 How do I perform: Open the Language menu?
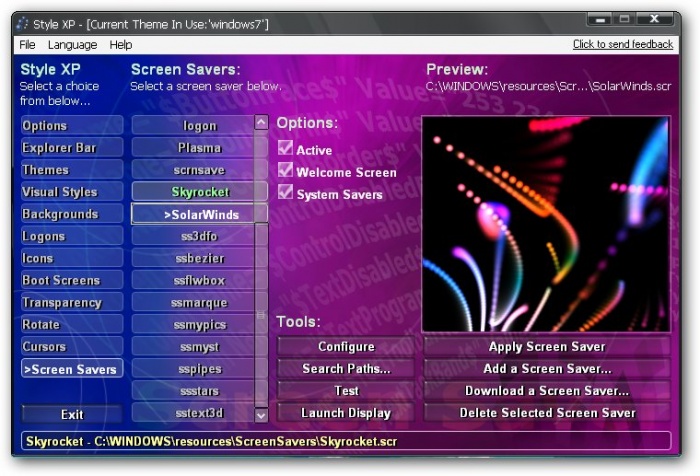click(x=72, y=45)
